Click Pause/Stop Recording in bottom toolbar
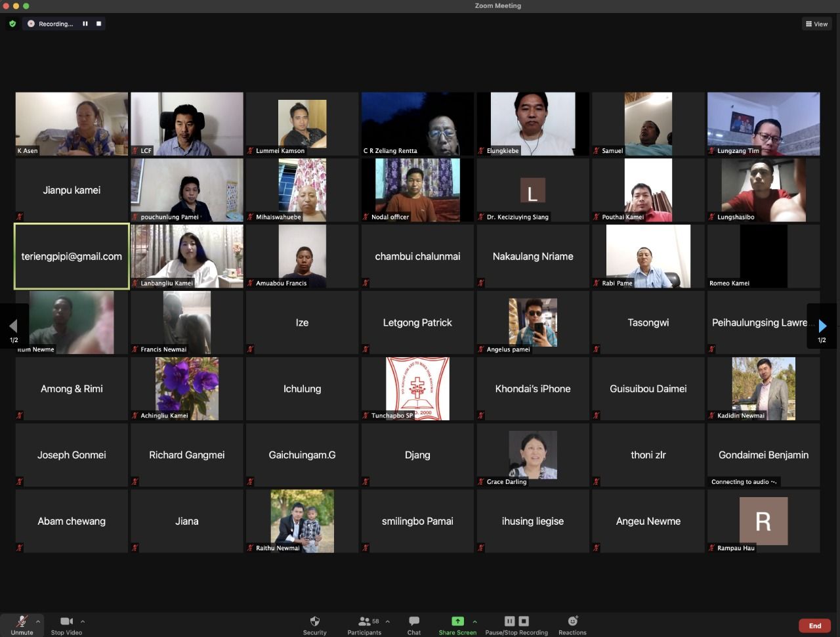Viewport: 840px width, 637px height. click(x=516, y=621)
